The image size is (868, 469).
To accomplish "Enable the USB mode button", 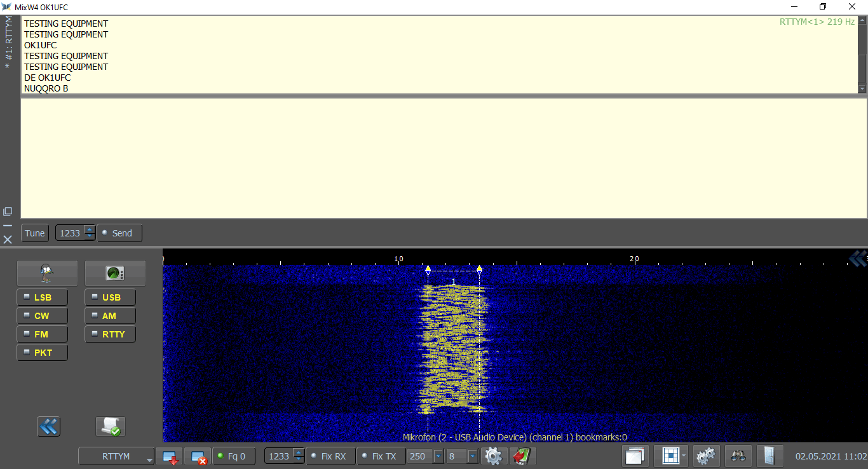I will [111, 297].
